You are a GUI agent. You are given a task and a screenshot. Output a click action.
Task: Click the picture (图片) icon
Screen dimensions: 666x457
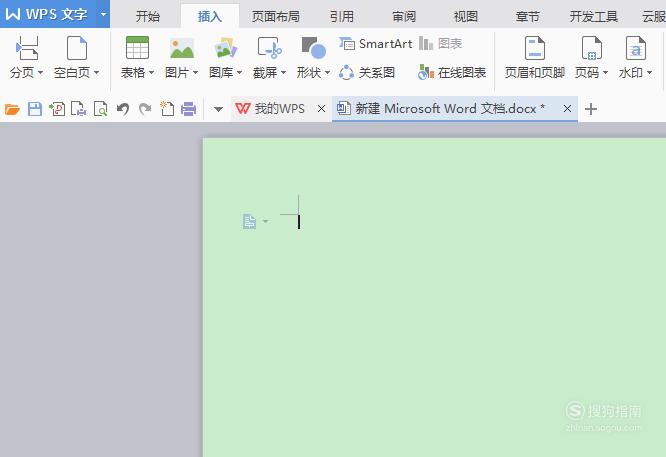coord(182,48)
